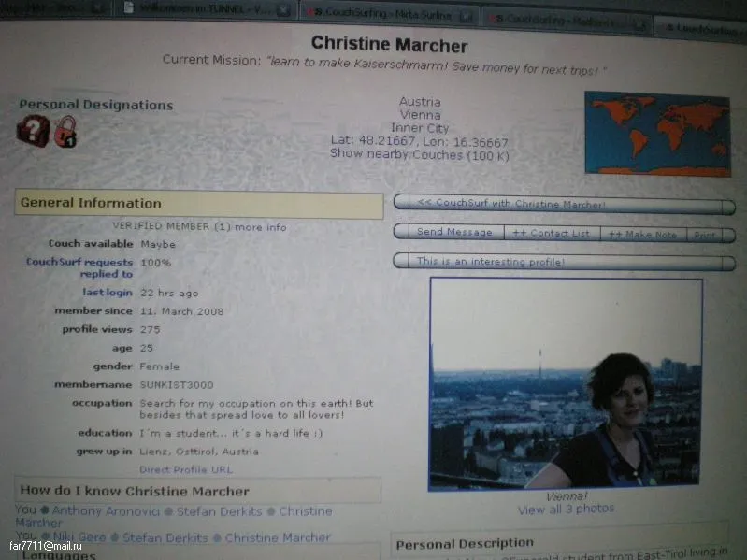Screen dimensions: 747x560
Task: Click the Send Message button
Action: tap(454, 232)
